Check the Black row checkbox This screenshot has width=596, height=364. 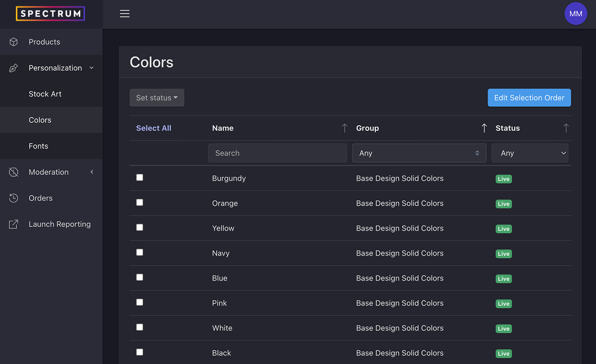[x=139, y=352]
